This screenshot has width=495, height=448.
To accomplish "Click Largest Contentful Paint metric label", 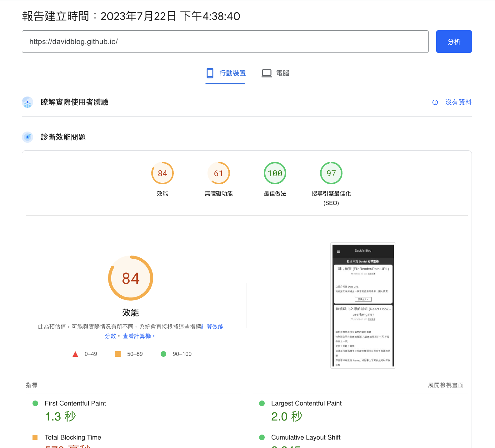I will pos(306,403).
